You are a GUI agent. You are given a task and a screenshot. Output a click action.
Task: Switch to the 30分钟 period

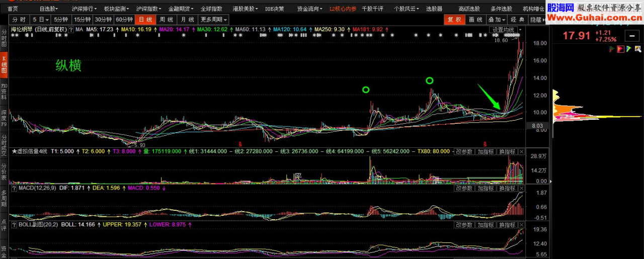pyautogui.click(x=103, y=20)
